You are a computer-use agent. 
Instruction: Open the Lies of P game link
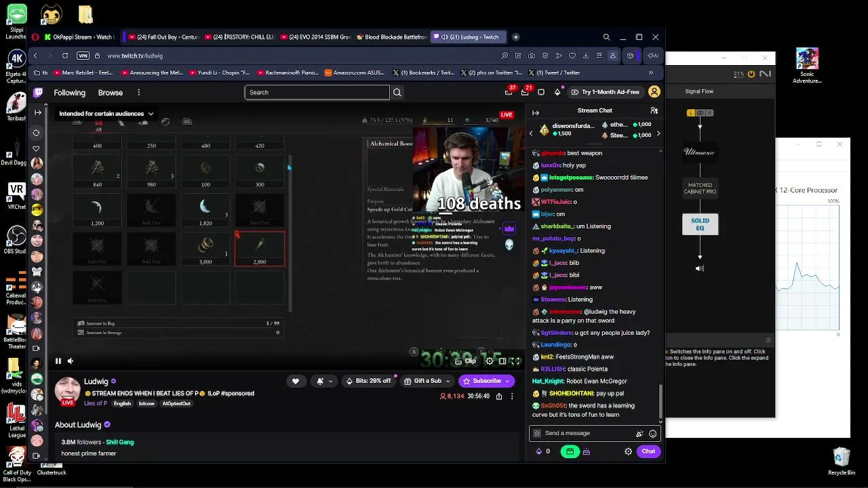[x=96, y=403]
